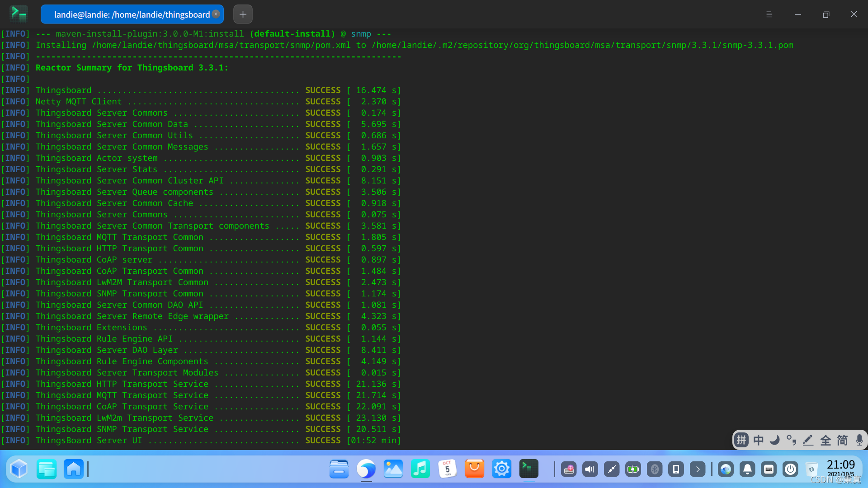Image resolution: width=868 pixels, height=488 pixels.
Task: Click the keyboard layout tray icon
Action: 569,469
